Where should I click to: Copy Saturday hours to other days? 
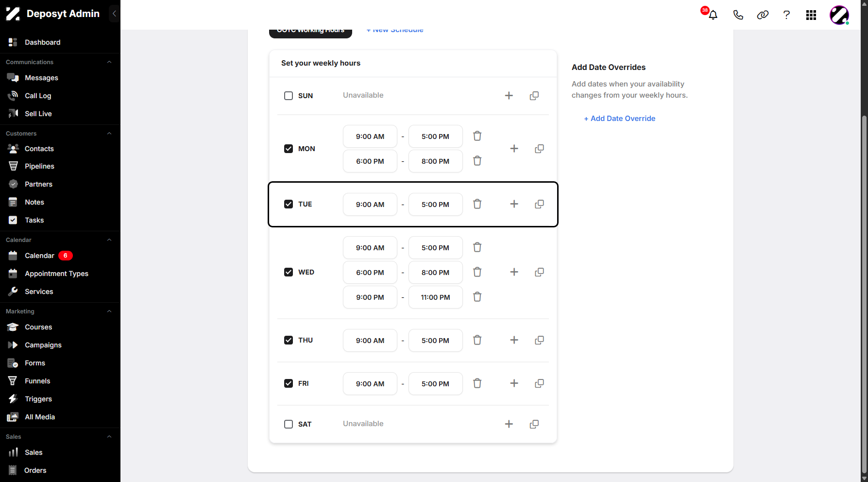534,424
